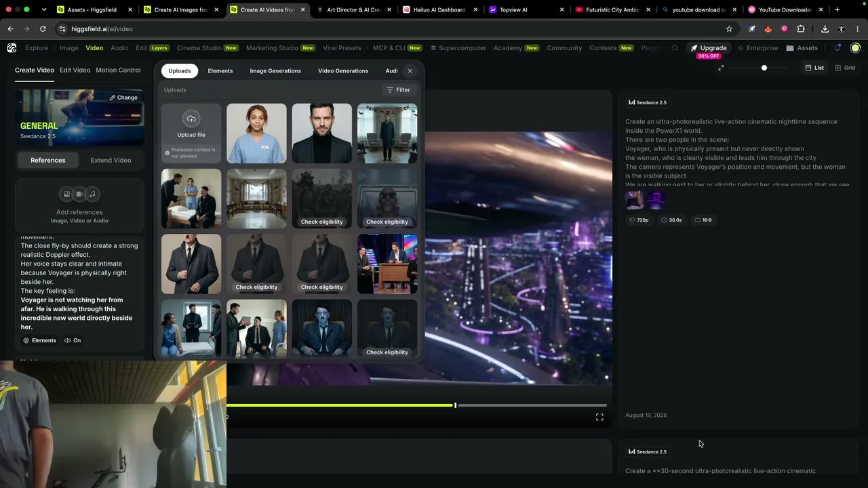
Task: Open the Motion Control tab
Action: (x=118, y=70)
